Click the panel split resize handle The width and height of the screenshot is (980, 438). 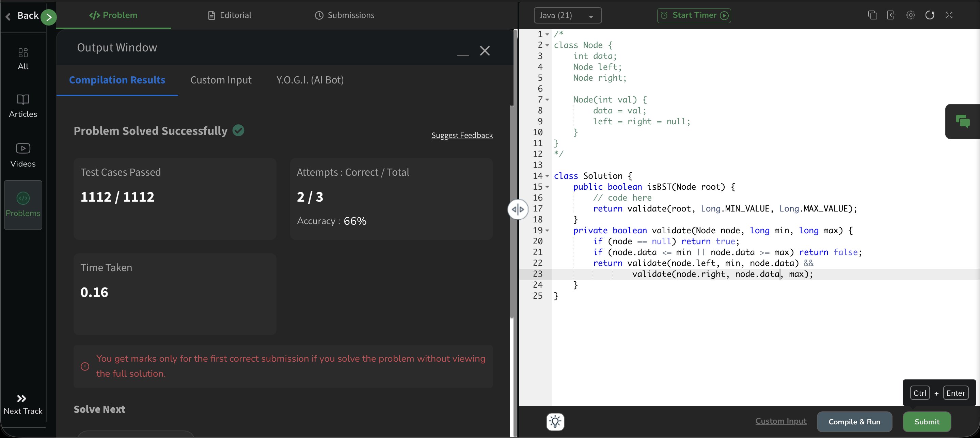[x=518, y=209]
